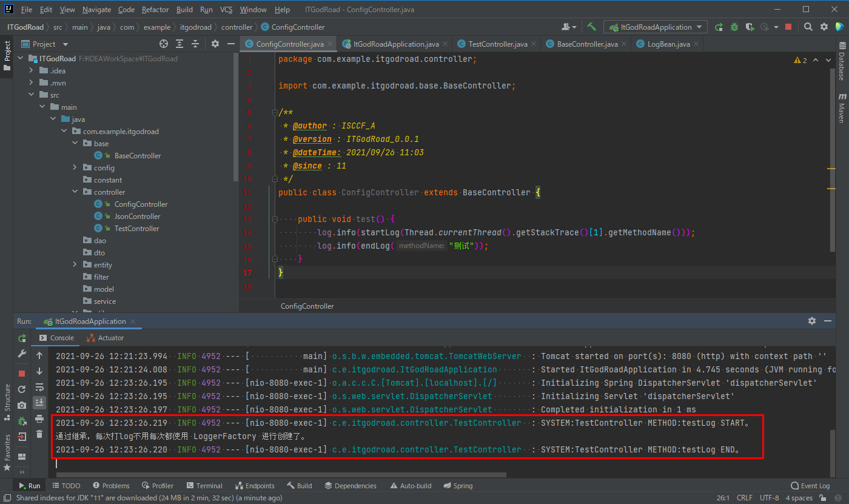Hide the Project tool window with the minus icon

tap(231, 44)
